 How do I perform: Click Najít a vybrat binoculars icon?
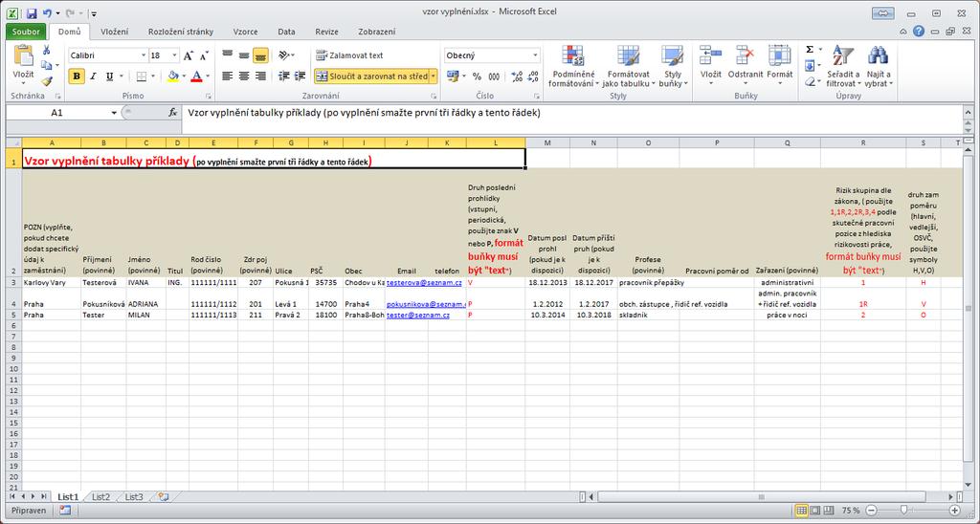[x=879, y=55]
